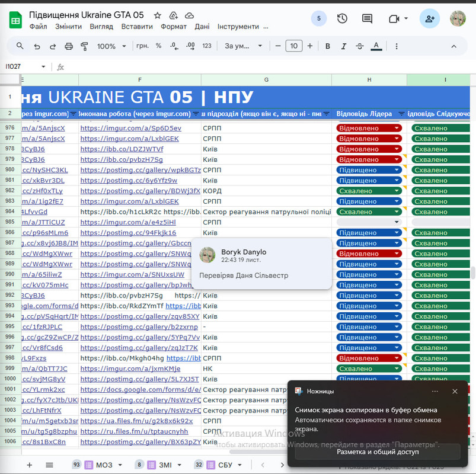Image resolution: width=476 pixels, height=474 pixels.
Task: Open the Вставити menu
Action: tap(137, 27)
